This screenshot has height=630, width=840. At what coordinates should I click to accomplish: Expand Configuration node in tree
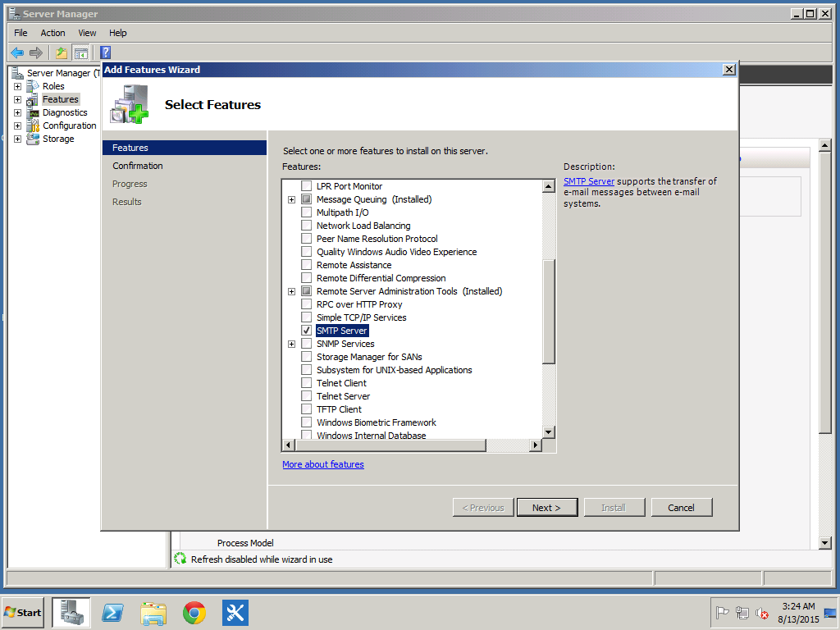point(18,126)
